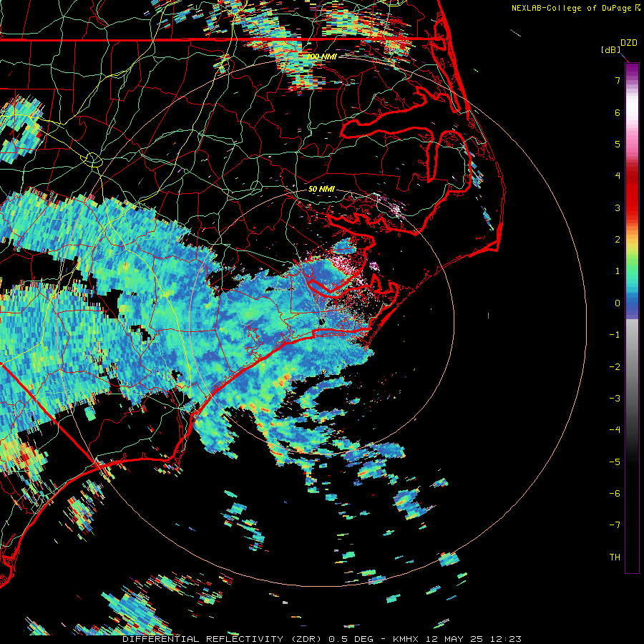The height and width of the screenshot is (644, 644).
Task: Select the 1 dB legend value
Action: [618, 271]
